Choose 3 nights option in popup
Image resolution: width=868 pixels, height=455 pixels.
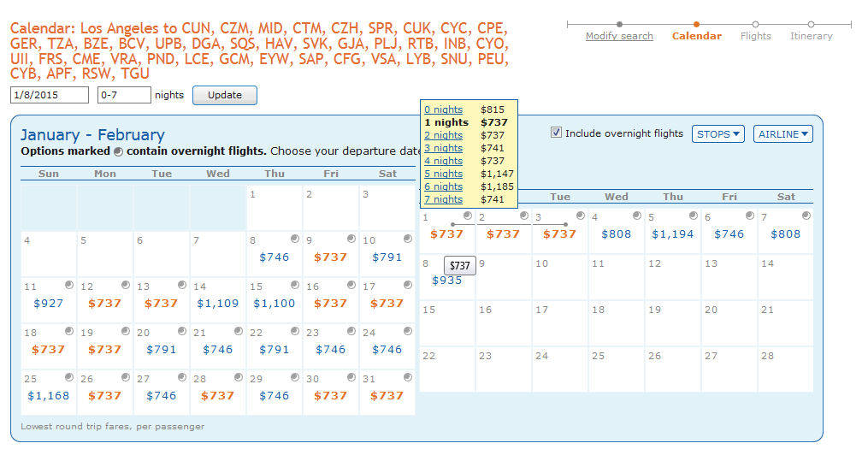click(x=444, y=148)
